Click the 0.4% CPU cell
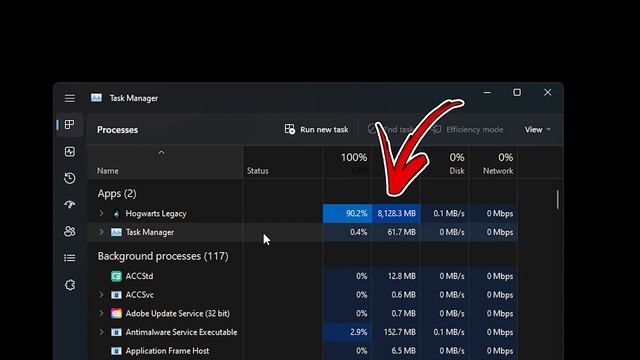The image size is (640, 360). click(347, 232)
